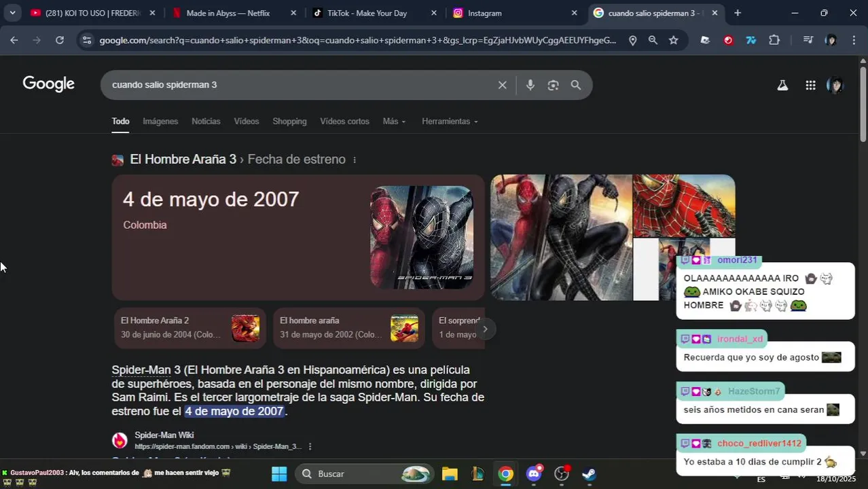Expand the Herramientas dropdown
Image resolution: width=868 pixels, height=489 pixels.
tap(450, 122)
